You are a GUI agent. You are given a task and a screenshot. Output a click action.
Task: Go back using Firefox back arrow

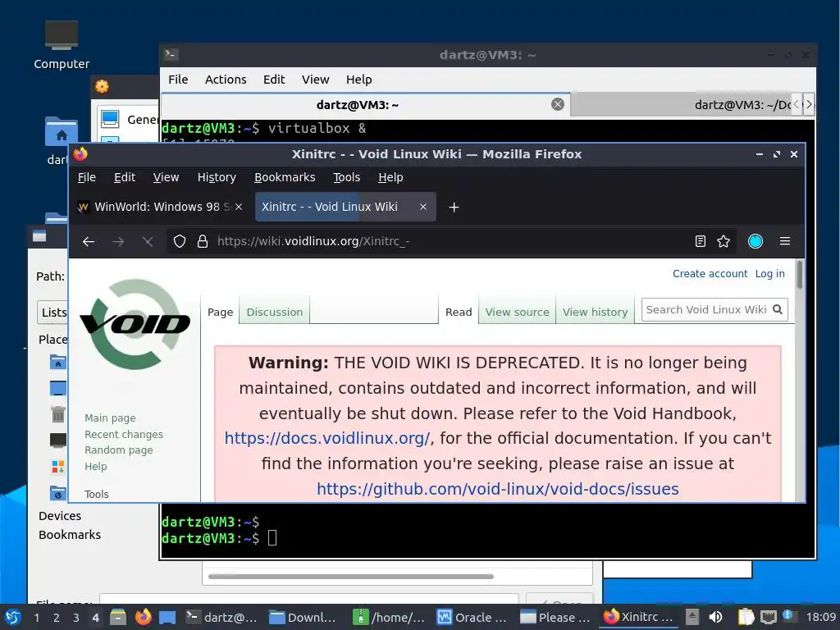pyautogui.click(x=89, y=242)
